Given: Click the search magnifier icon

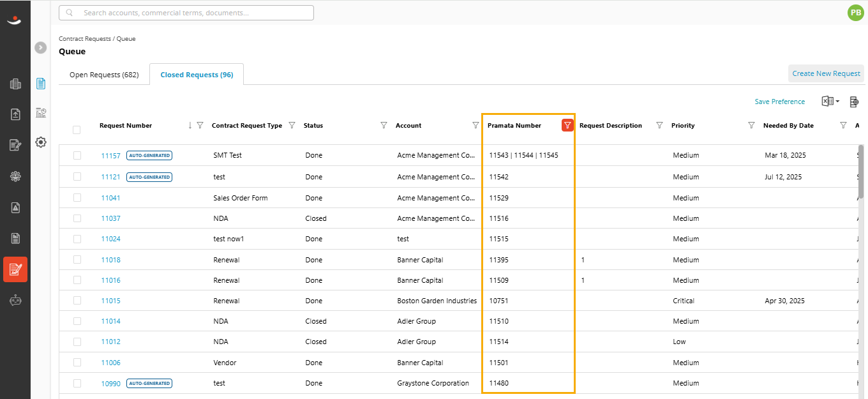Looking at the screenshot, I should point(69,13).
